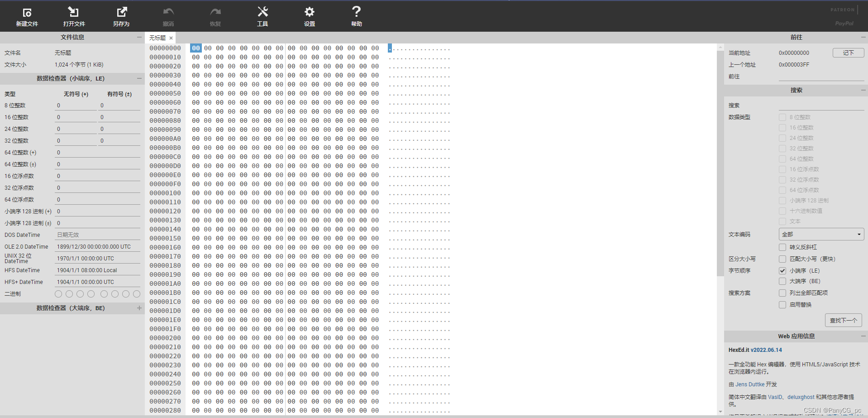Click the 查找下一个 button
Screen dimensions: 868x418
click(x=843, y=320)
